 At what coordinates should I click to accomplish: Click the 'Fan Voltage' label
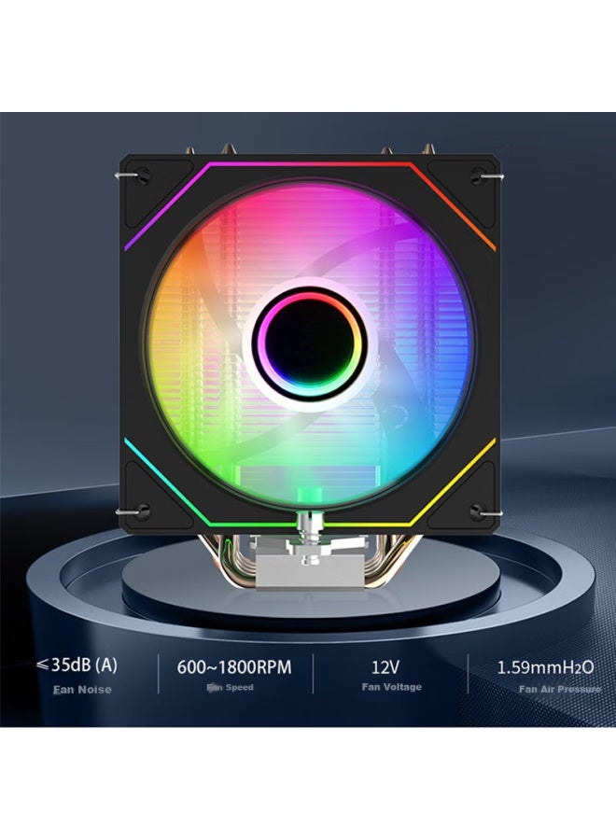(x=392, y=687)
